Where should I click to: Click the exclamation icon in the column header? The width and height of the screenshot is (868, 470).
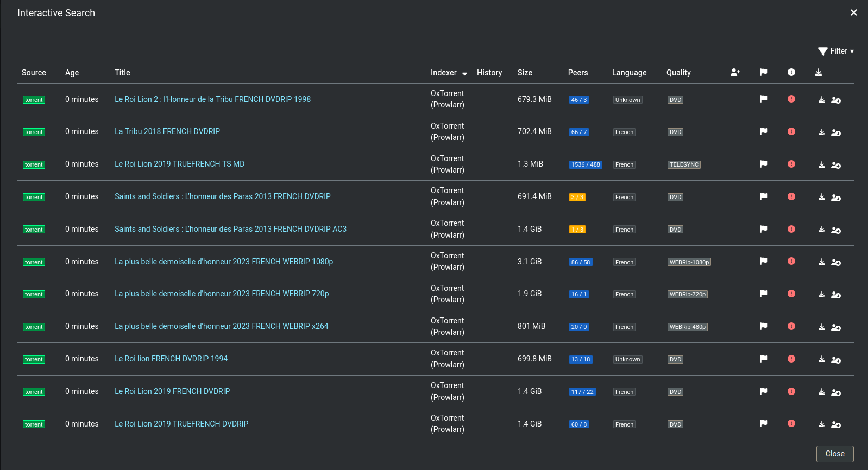click(791, 72)
